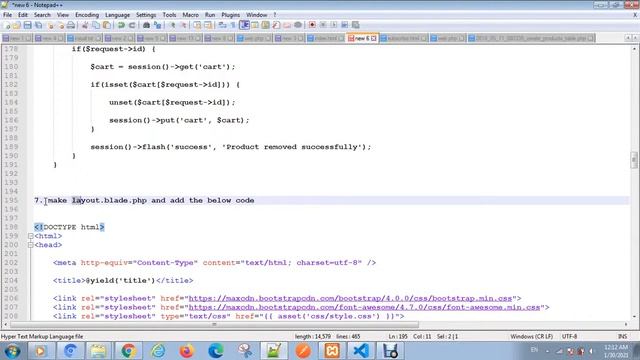Open the View menu

62,15
